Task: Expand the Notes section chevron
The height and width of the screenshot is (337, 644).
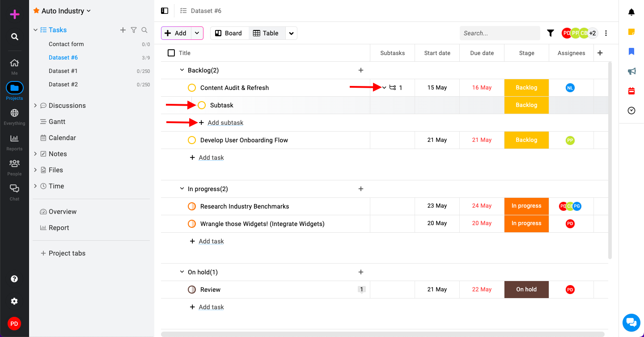Action: 35,154
